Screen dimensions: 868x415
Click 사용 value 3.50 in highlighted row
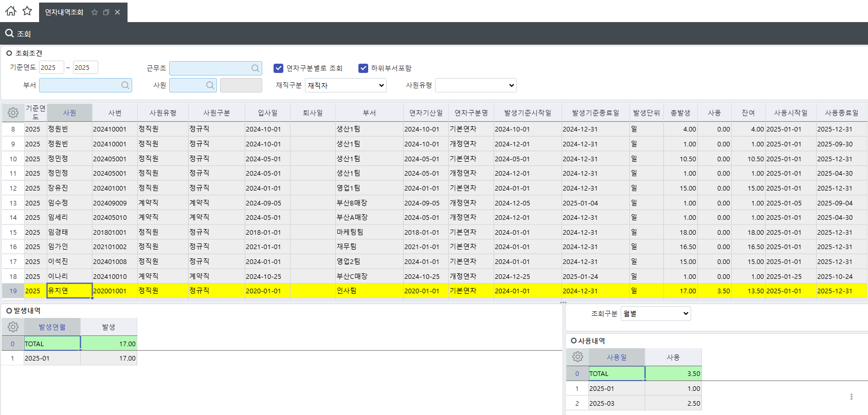pyautogui.click(x=714, y=291)
